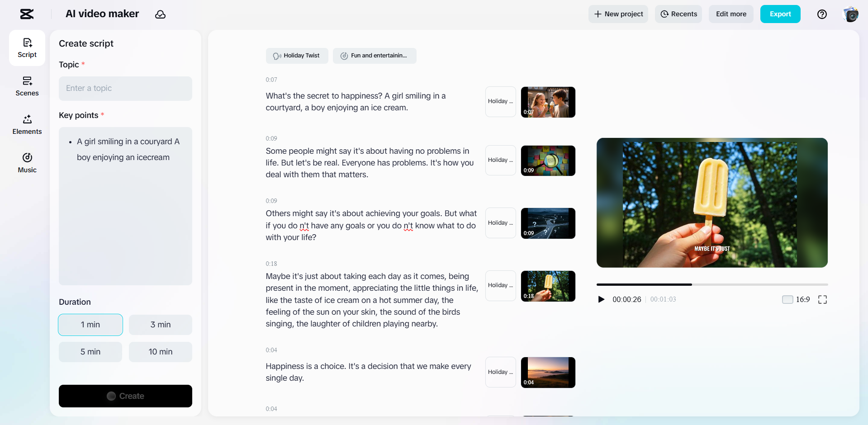Open the Fun and entertaining style selector
The height and width of the screenshot is (425, 868).
point(375,56)
